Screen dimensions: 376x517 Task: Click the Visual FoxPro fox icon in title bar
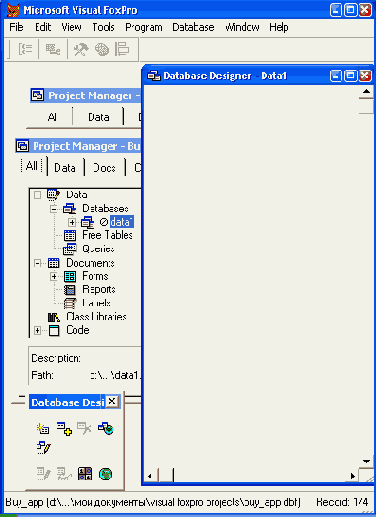click(13, 10)
